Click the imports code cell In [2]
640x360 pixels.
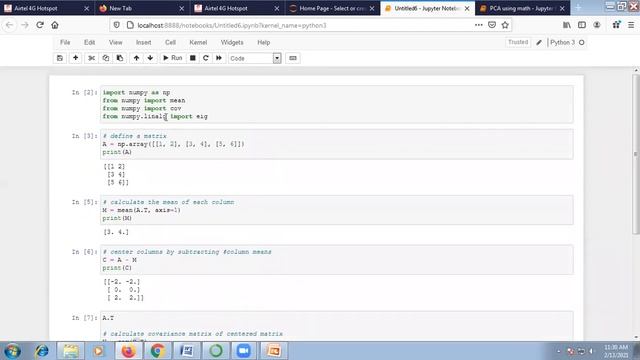coord(337,104)
